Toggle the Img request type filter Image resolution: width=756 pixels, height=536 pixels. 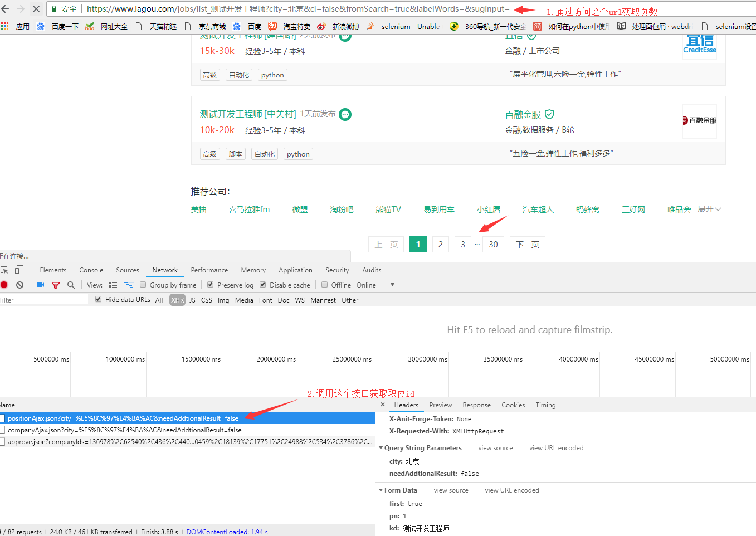[223, 300]
